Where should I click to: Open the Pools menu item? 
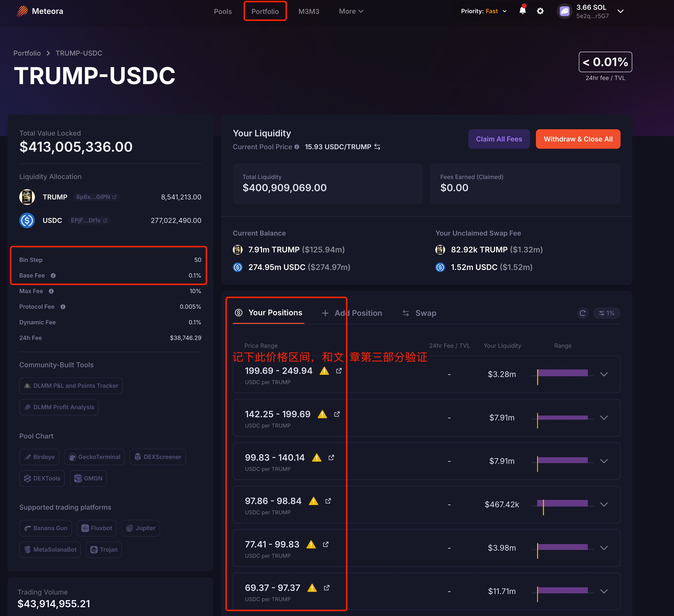click(223, 11)
